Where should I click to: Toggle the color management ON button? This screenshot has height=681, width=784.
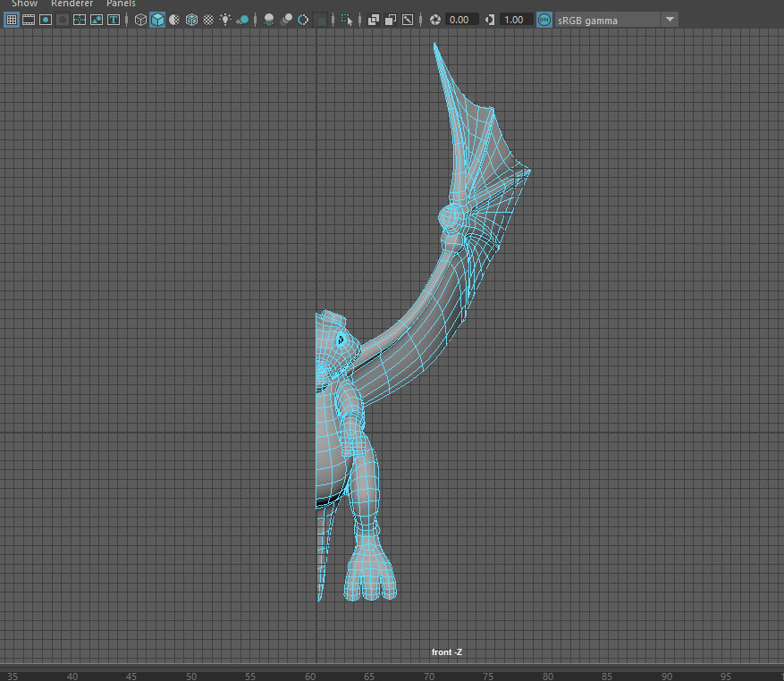[544, 20]
